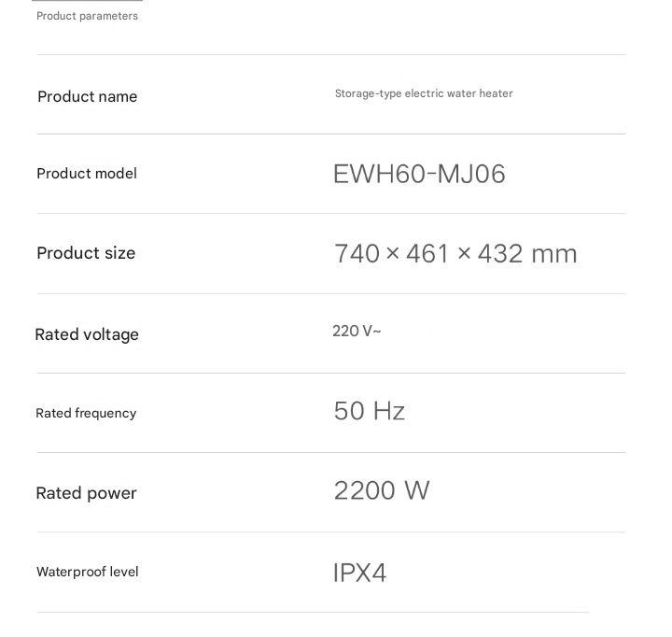This screenshot has height=637, width=672.
Task: Select the Storage-type electric water heater text
Action: (x=424, y=93)
